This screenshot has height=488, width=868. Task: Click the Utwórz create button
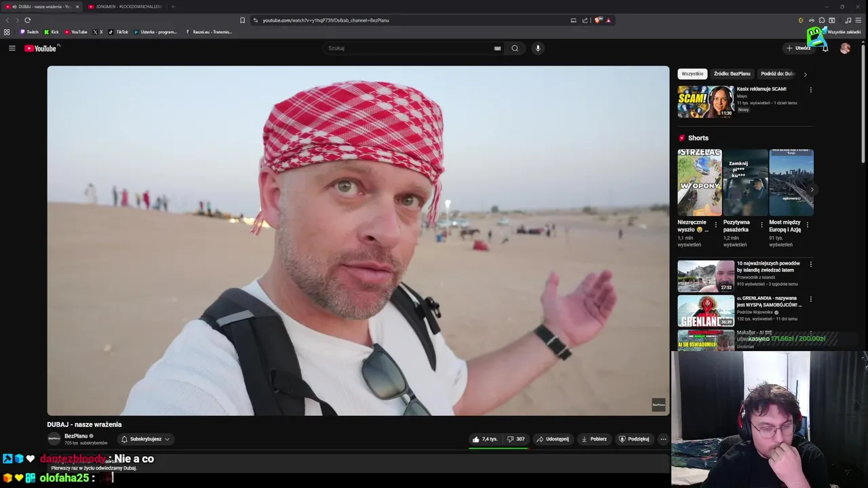click(798, 48)
